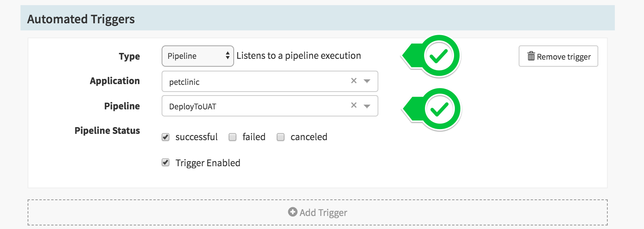This screenshot has width=644, height=229.
Task: Expand the Pipeline dropdown showing DeployToUAT
Action: click(x=256, y=105)
